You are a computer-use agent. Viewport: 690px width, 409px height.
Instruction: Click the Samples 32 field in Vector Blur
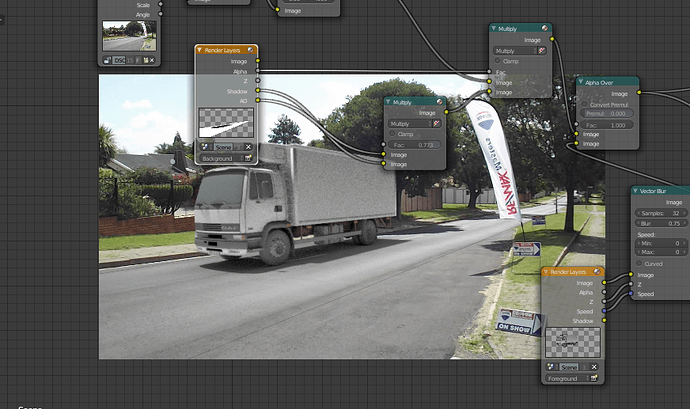tap(661, 213)
